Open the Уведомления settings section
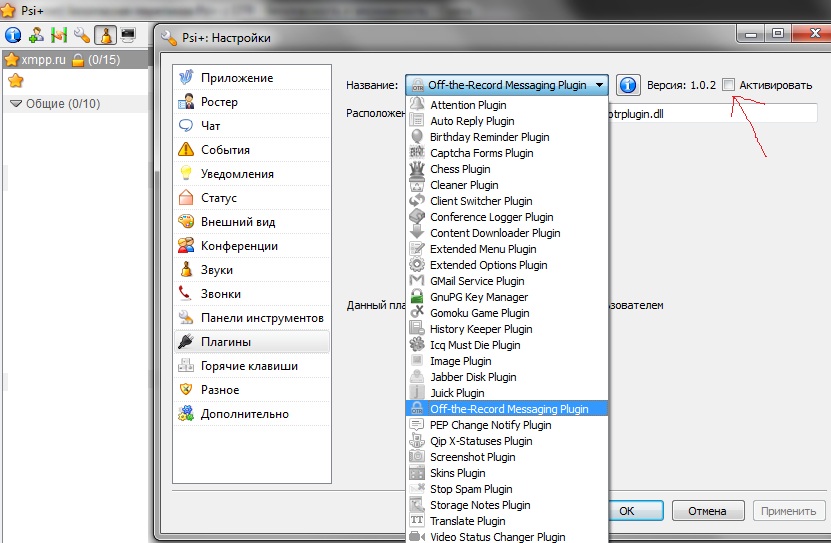 (252, 174)
